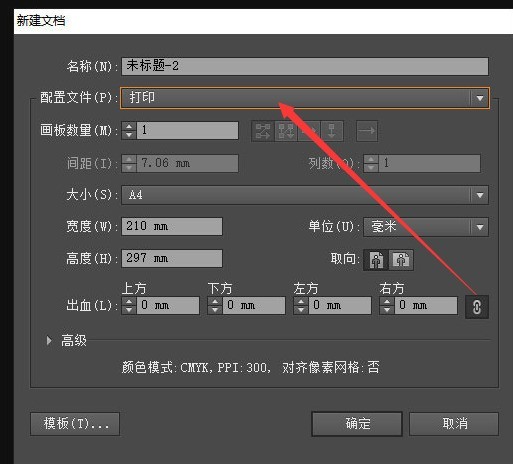Click the 高度 field showing 297 mm
This screenshot has height=464, width=513.
coord(172,258)
